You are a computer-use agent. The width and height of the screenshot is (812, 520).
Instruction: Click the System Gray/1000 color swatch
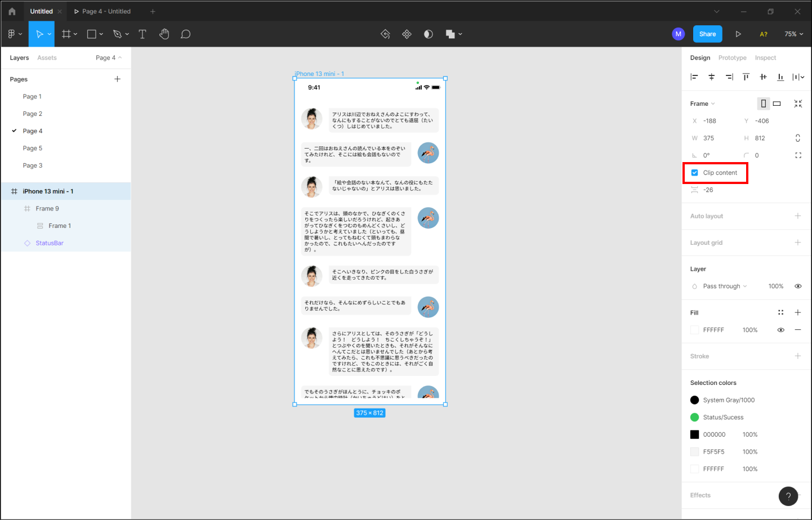[x=695, y=400]
